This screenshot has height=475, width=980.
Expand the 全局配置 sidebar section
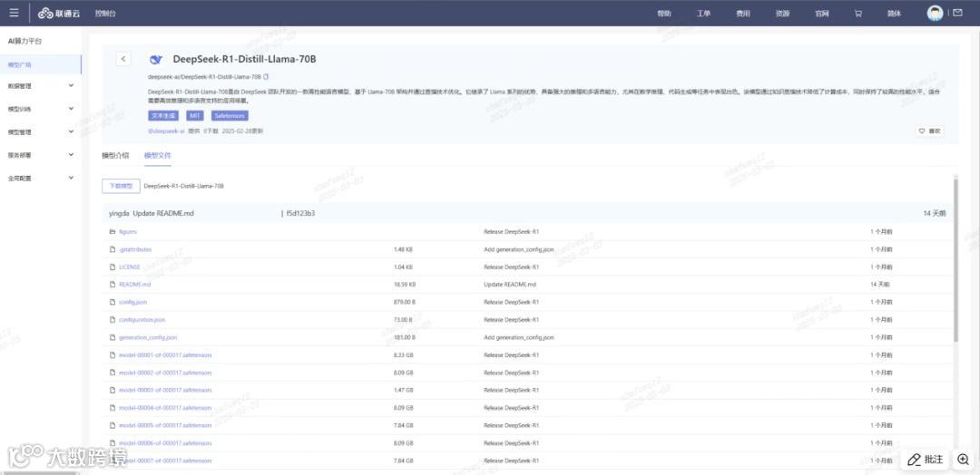[x=41, y=178]
